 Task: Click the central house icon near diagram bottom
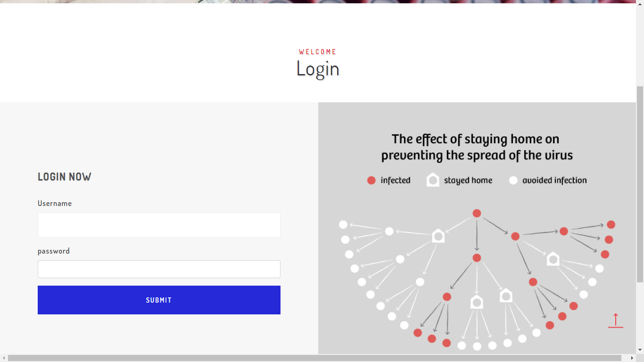click(476, 302)
